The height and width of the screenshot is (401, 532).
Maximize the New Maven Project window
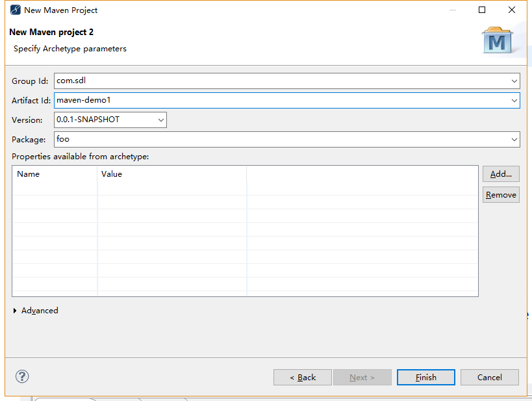pyautogui.click(x=482, y=10)
